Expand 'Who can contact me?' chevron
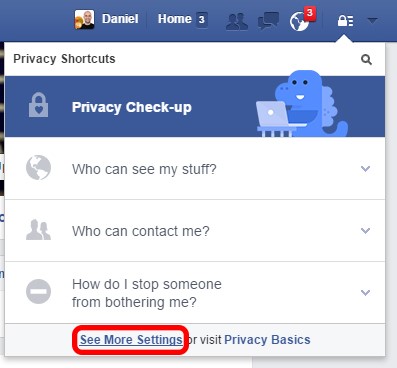The width and height of the screenshot is (397, 368). pyautogui.click(x=366, y=231)
